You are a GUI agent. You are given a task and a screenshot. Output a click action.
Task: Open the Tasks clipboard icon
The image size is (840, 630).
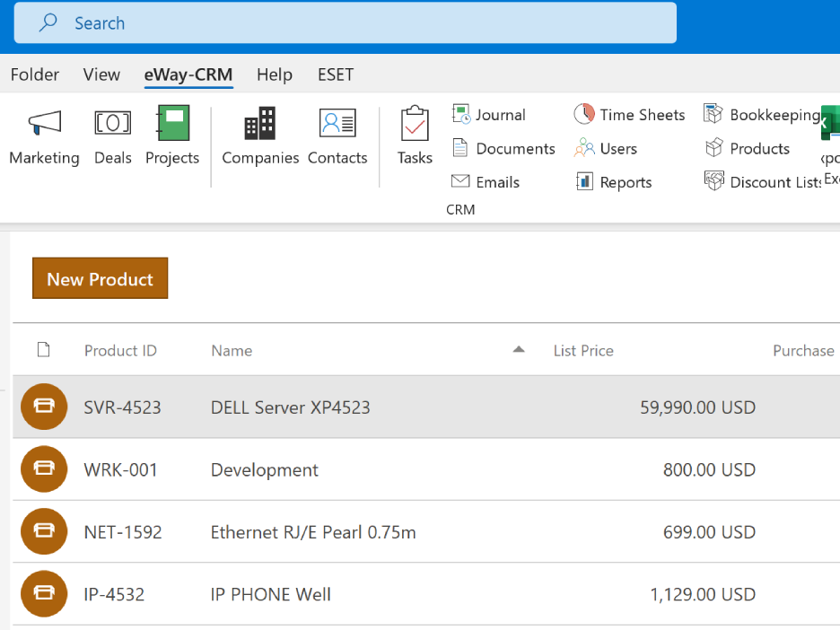click(415, 123)
